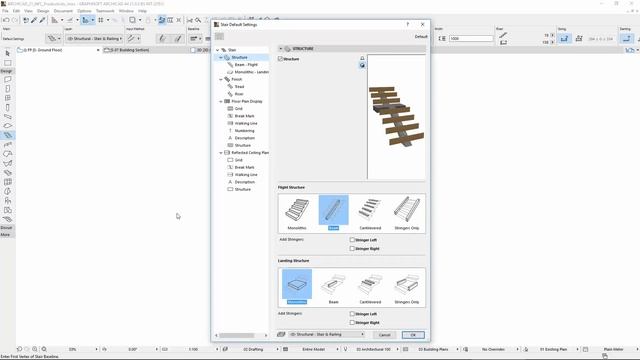Click the stair Default Settings icon in info box
This screenshot has width=640, height=360.
(x=52, y=38)
